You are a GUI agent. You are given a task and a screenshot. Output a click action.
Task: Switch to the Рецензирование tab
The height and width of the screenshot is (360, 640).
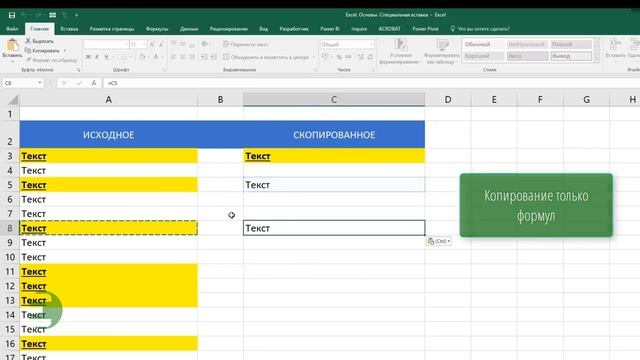229,29
